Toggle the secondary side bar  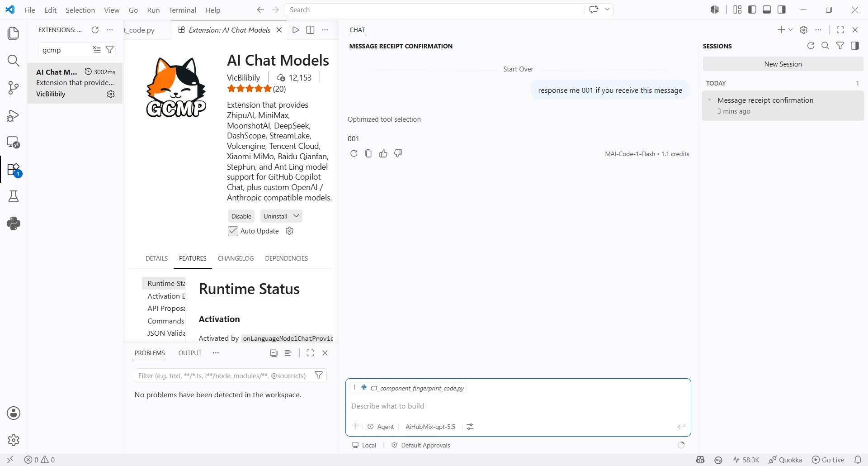pyautogui.click(x=781, y=10)
